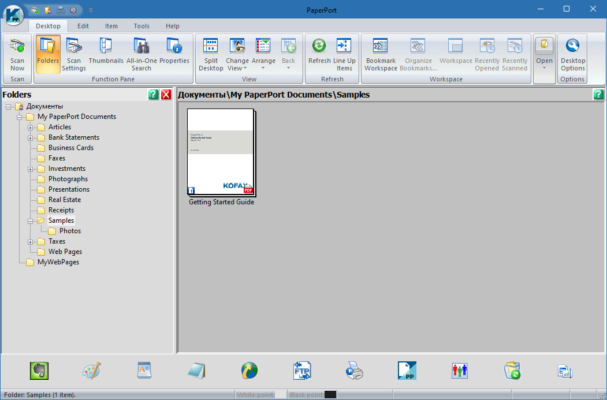Select the Real Estate folder
Viewport: 607px width, 400px height.
(64, 200)
